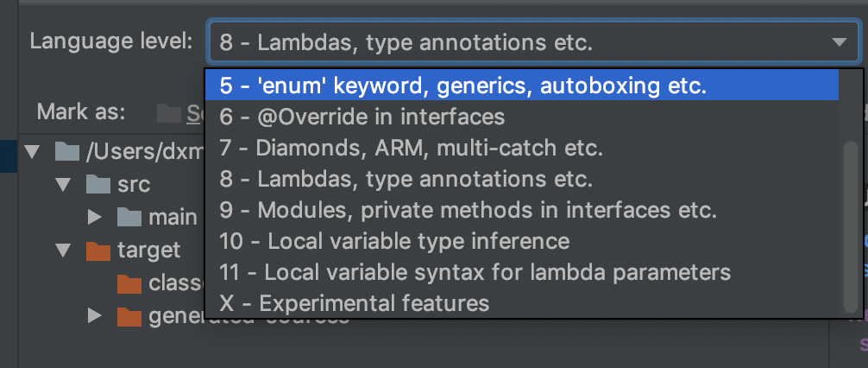Choose 9 - Modules, private methods option
Screen dimensions: 868x368
click(521, 210)
